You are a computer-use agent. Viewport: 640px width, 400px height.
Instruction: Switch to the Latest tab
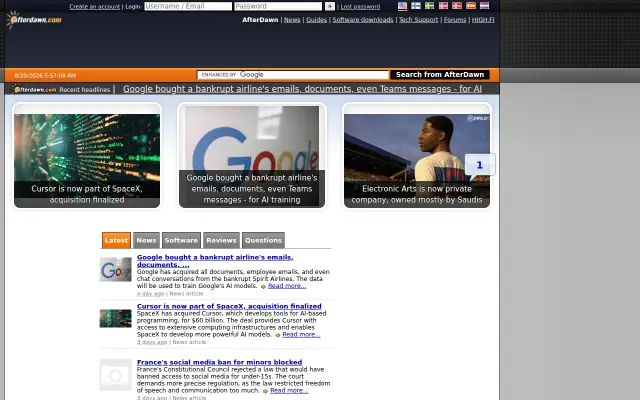coord(116,240)
